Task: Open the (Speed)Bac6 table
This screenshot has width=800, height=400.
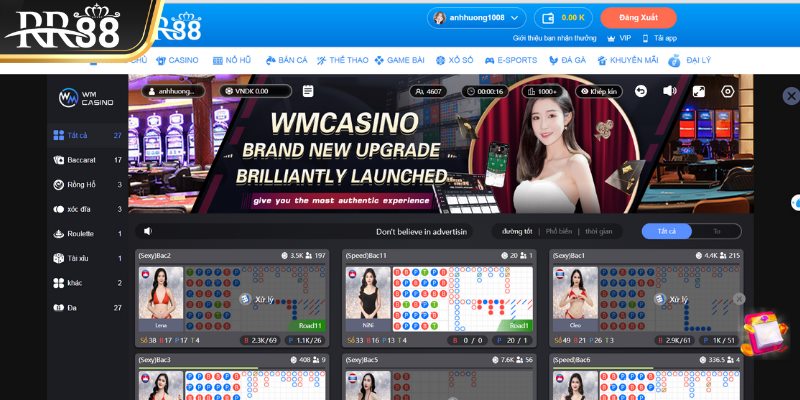Action: (646, 377)
